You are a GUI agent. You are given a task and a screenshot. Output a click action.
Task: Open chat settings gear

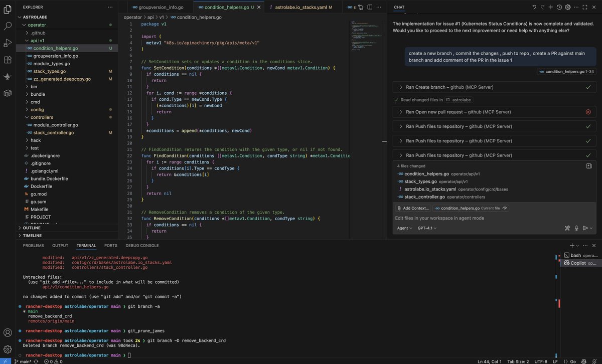point(568,7)
